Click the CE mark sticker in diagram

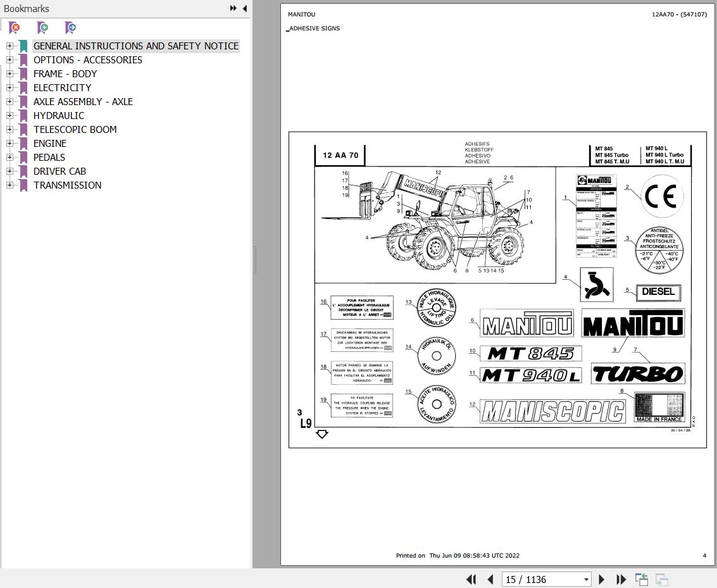coord(661,197)
